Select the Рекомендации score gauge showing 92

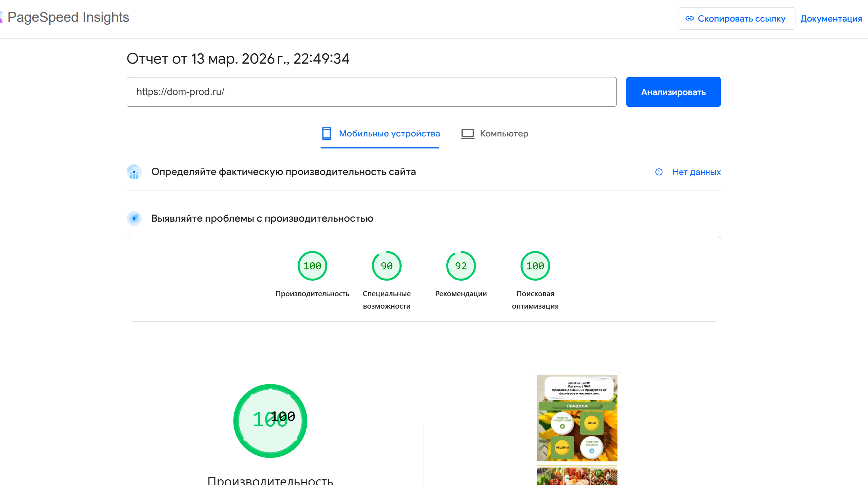461,266
